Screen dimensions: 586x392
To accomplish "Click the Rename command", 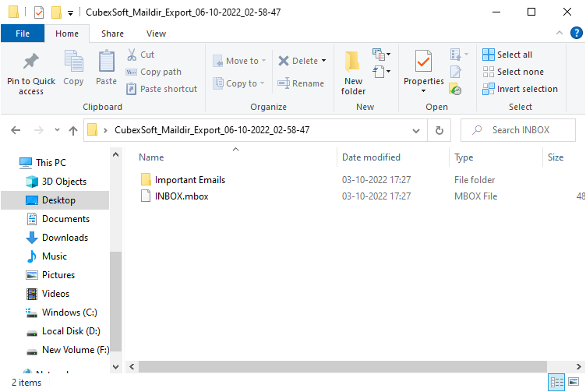I will pos(301,83).
